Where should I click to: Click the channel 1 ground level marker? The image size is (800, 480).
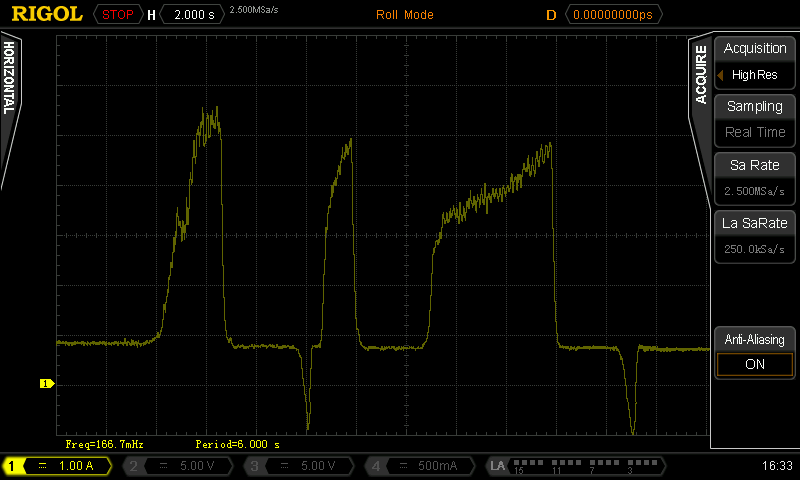coord(47,384)
